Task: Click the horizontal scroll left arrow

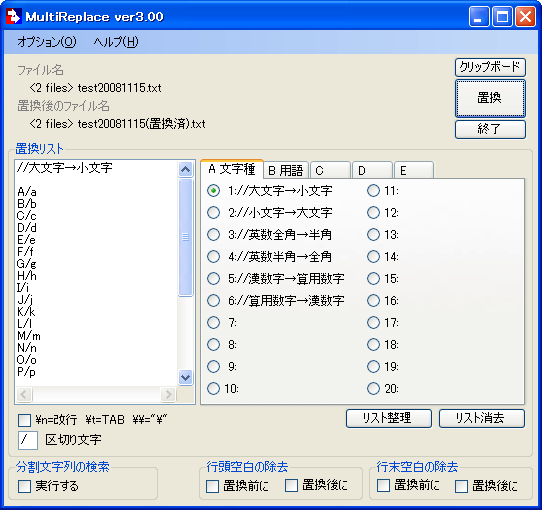Action: pyautogui.click(x=24, y=394)
